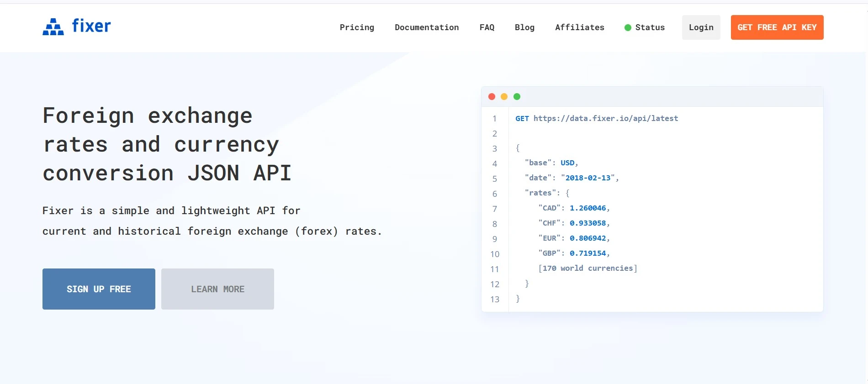The width and height of the screenshot is (868, 384).
Task: Click the GET FREE API KEY button
Action: pyautogui.click(x=777, y=27)
